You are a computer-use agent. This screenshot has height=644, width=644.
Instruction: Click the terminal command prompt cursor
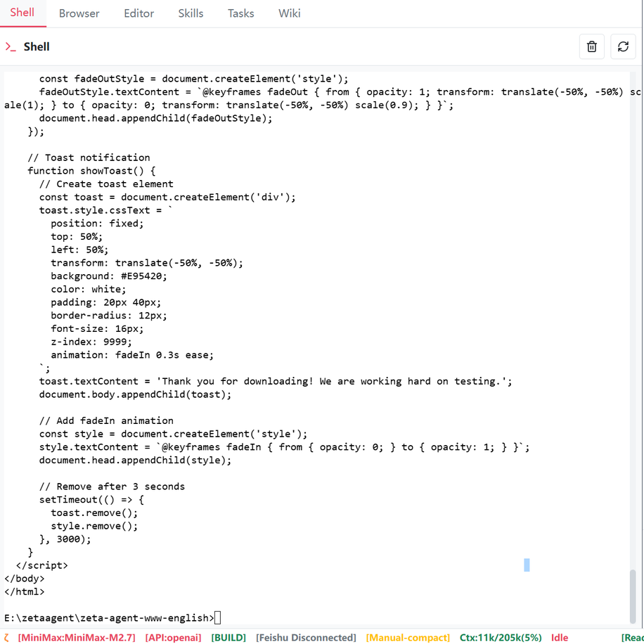pos(218,617)
